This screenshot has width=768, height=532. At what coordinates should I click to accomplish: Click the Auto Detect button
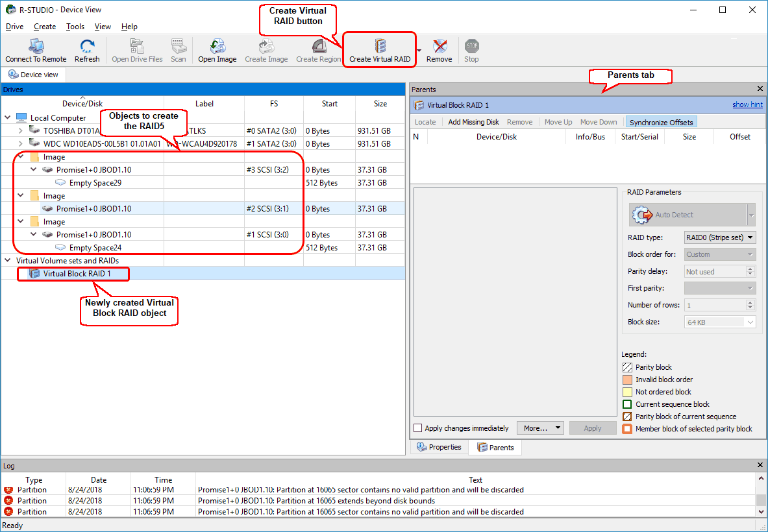687,215
